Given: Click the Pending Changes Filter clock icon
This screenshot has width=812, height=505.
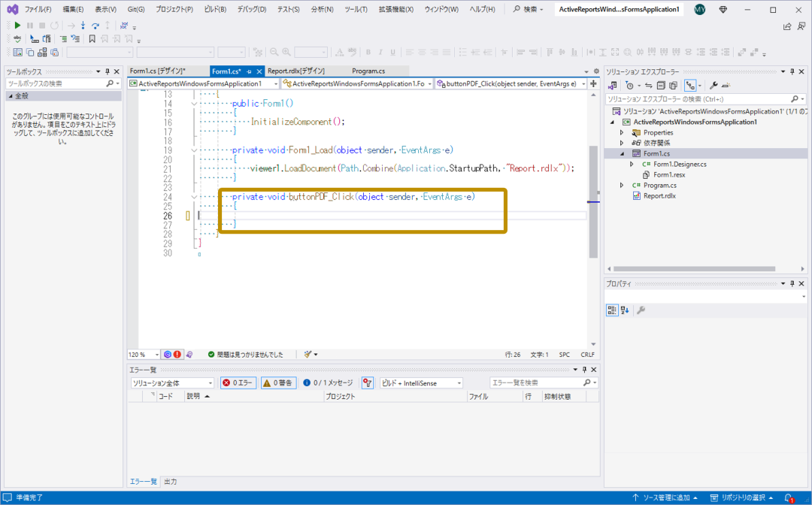Looking at the screenshot, I should [630, 86].
